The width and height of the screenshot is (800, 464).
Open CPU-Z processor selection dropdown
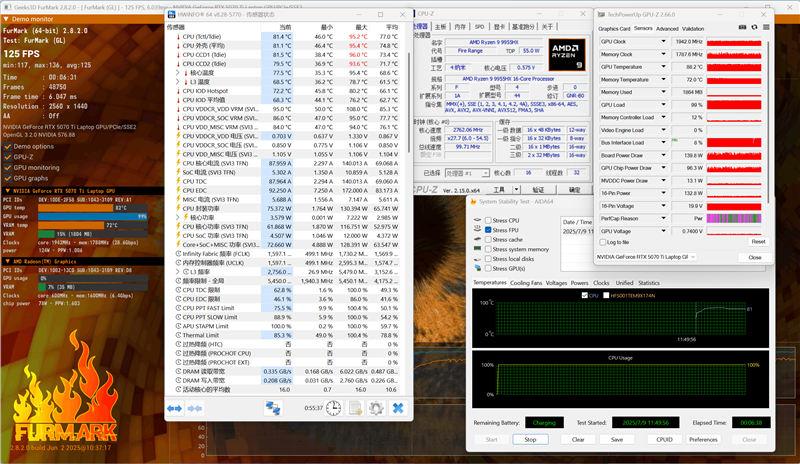467,173
